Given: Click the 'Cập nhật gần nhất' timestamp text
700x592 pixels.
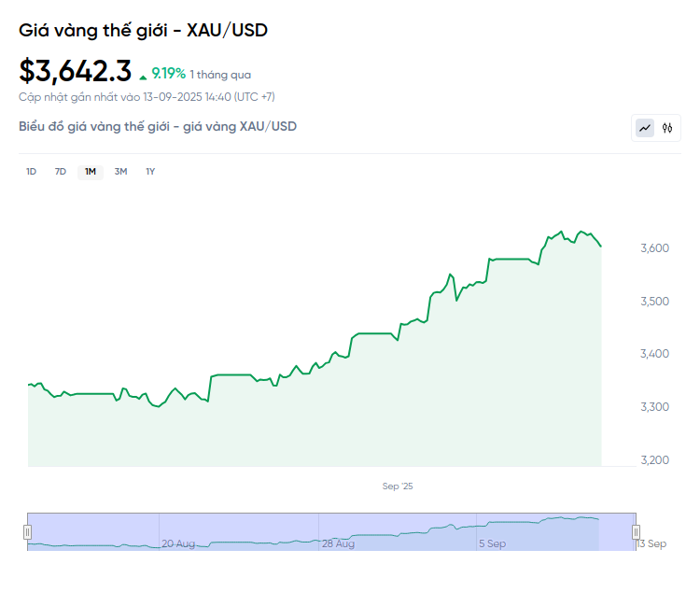Looking at the screenshot, I should pyautogui.click(x=147, y=96).
